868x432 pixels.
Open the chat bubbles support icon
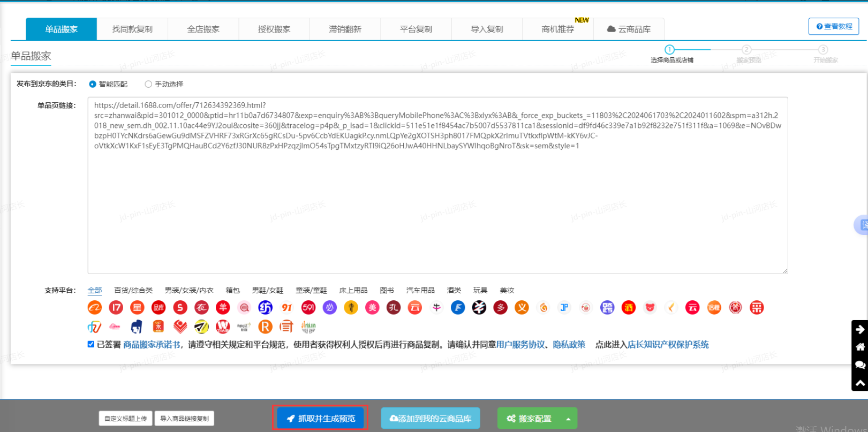860,365
